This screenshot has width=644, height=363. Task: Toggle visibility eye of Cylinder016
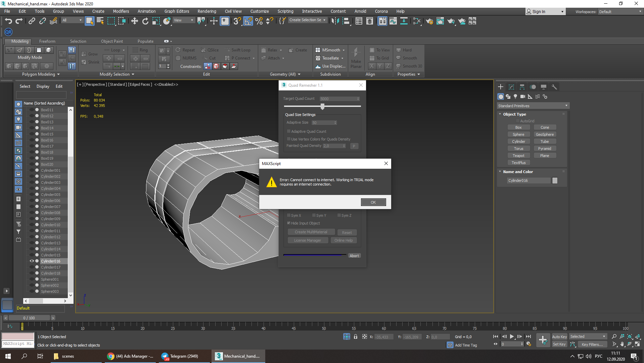(x=32, y=261)
